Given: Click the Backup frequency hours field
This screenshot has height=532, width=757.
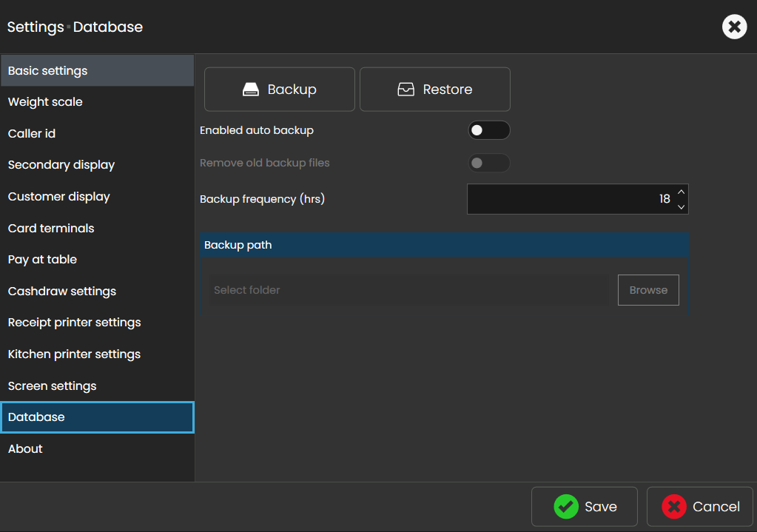Looking at the screenshot, I should (570, 199).
